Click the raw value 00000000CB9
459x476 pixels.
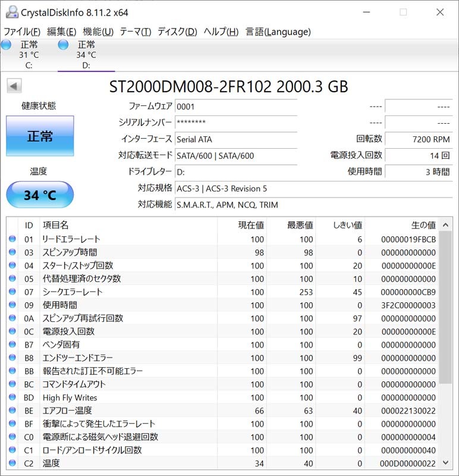408,292
